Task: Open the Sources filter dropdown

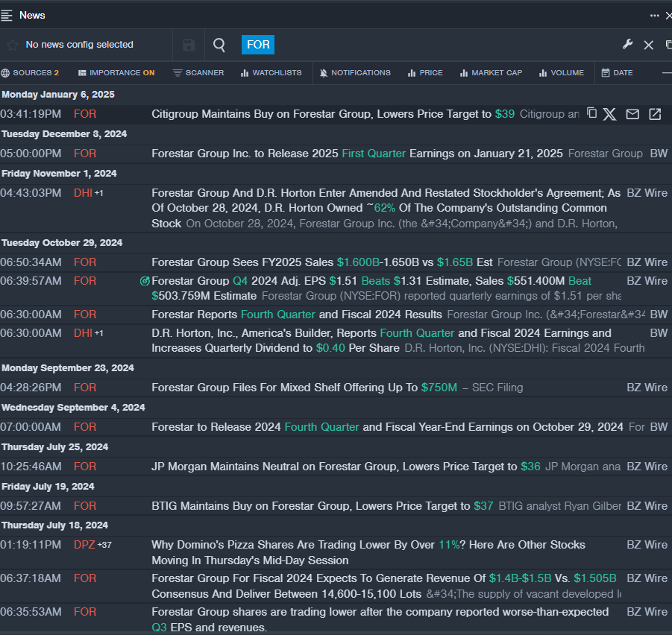Action: (30, 73)
